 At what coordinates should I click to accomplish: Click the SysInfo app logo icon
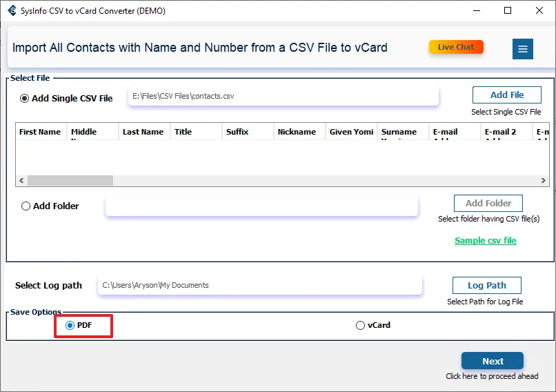coord(12,10)
